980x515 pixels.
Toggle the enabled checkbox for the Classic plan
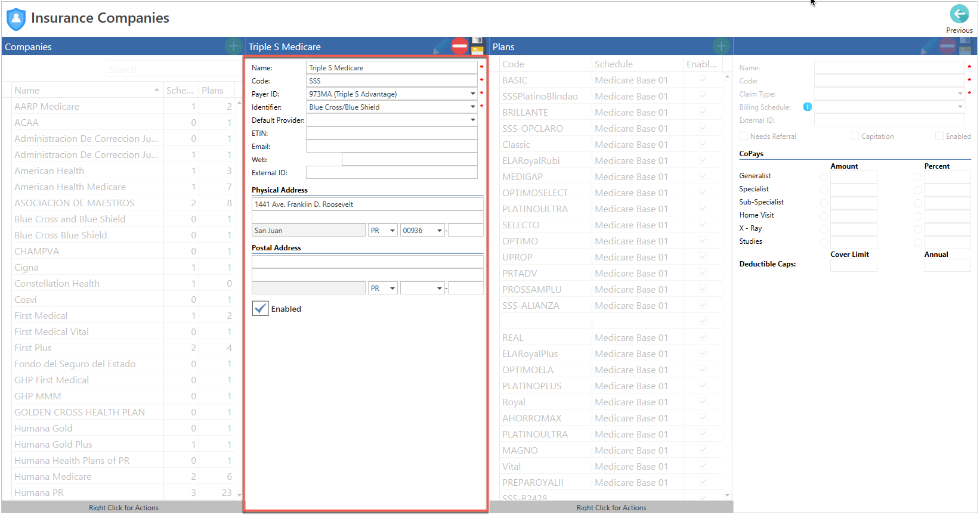click(703, 144)
